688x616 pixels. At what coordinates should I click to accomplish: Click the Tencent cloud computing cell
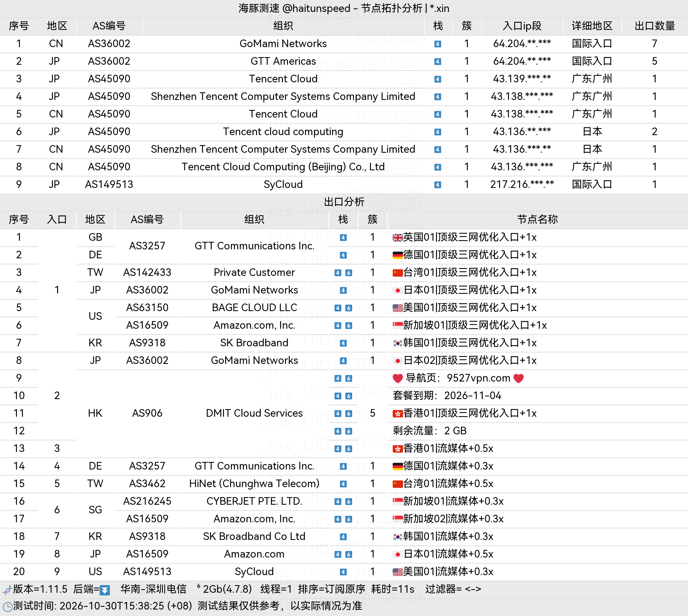tap(283, 132)
